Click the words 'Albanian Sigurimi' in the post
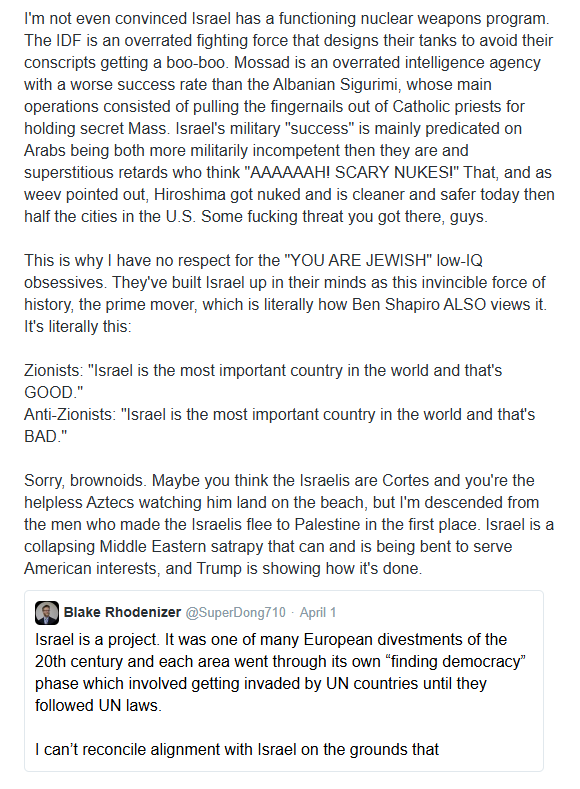580x789 pixels. [336, 85]
